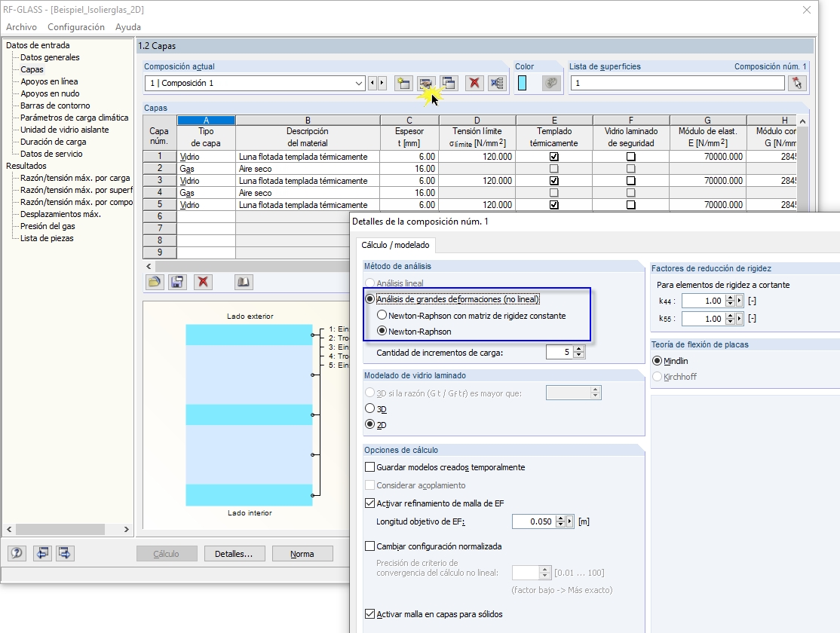
Task: Click the Detalles... button
Action: (x=234, y=554)
